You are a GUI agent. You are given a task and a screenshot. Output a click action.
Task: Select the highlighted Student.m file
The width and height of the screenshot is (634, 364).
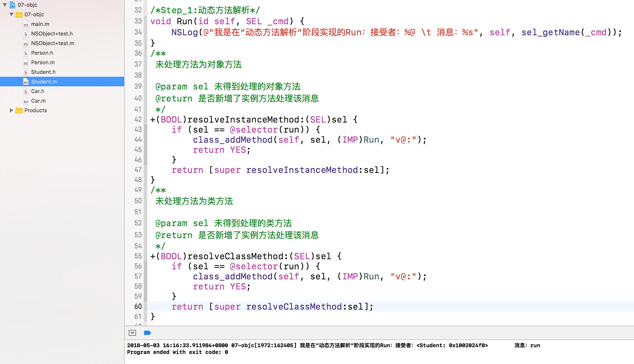coord(44,82)
